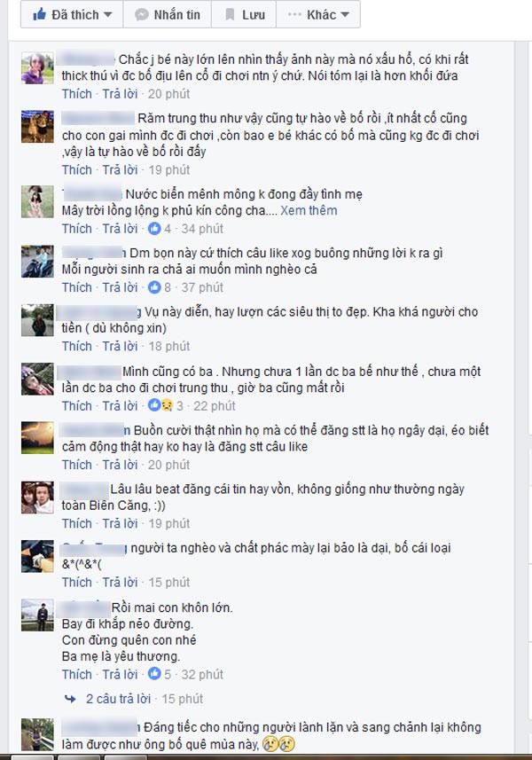
Task: Click the speech bubble icon on Nhắn tin
Action: pos(142,15)
